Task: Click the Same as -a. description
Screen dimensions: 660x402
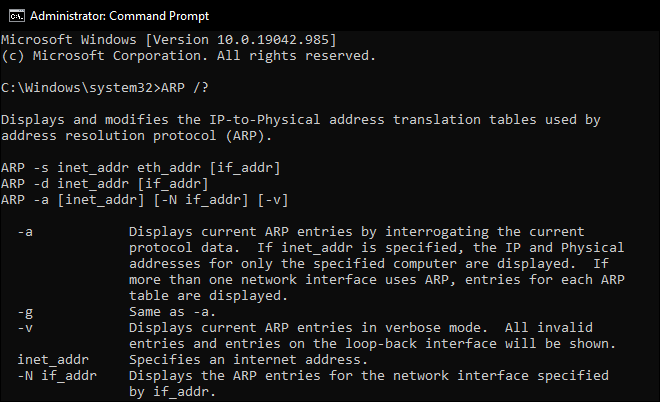Action: (x=172, y=311)
